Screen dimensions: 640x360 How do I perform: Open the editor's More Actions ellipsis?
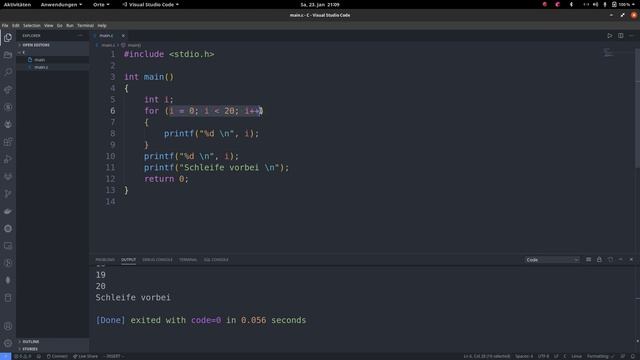tap(631, 36)
